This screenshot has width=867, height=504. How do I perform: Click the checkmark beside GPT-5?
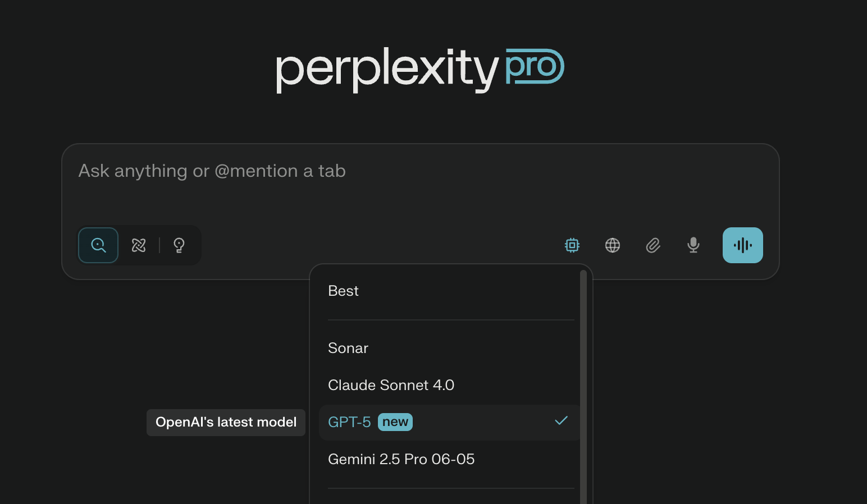(562, 420)
